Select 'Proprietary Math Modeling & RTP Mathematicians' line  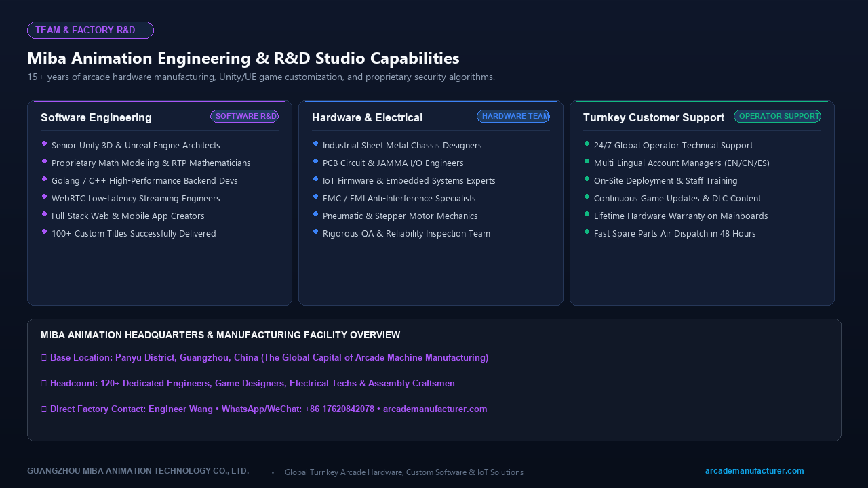tap(151, 163)
